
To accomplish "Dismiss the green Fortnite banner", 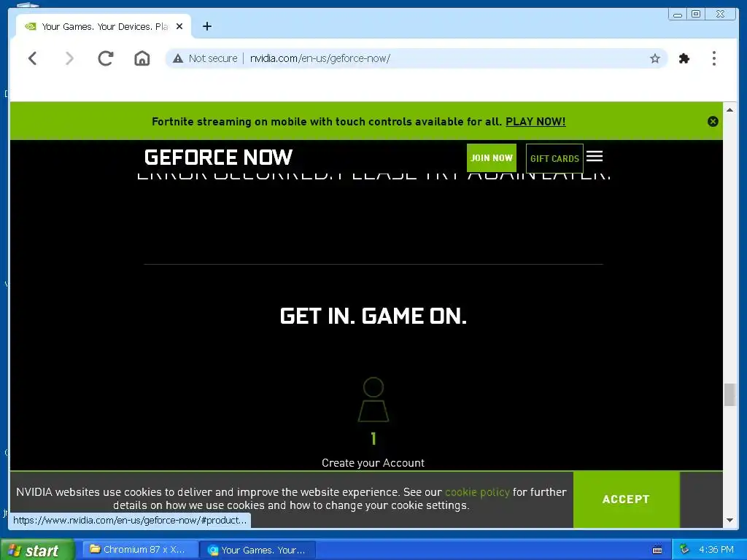I will (x=713, y=122).
